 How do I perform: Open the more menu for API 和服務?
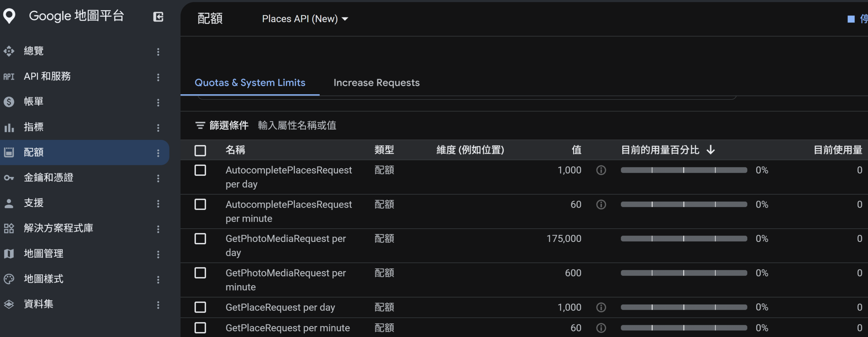[x=158, y=77]
